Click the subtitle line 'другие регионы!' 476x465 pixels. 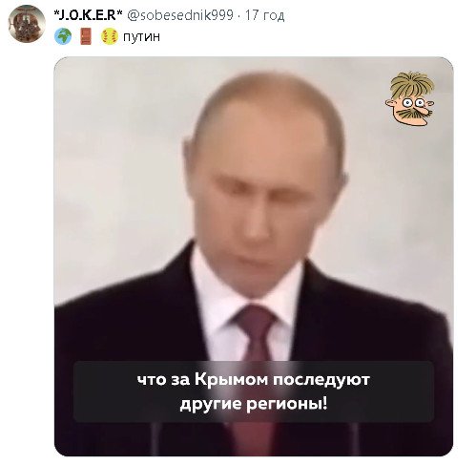tap(254, 405)
